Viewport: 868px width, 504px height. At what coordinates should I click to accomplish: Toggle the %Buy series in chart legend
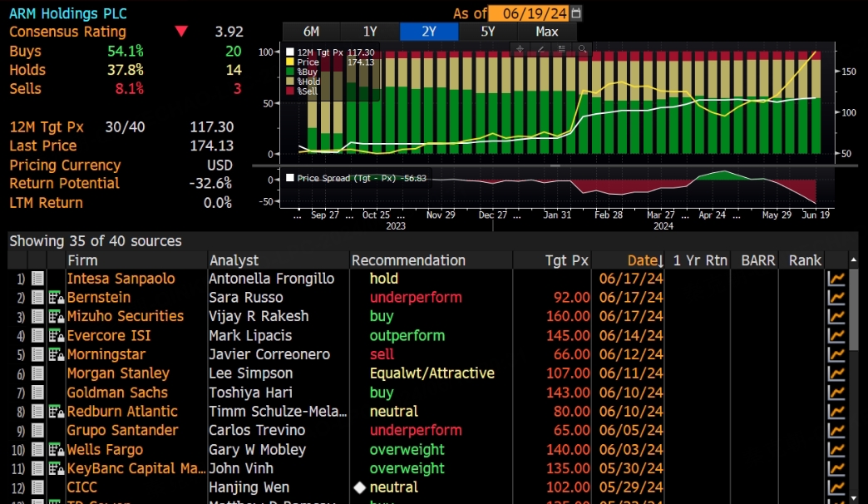308,72
